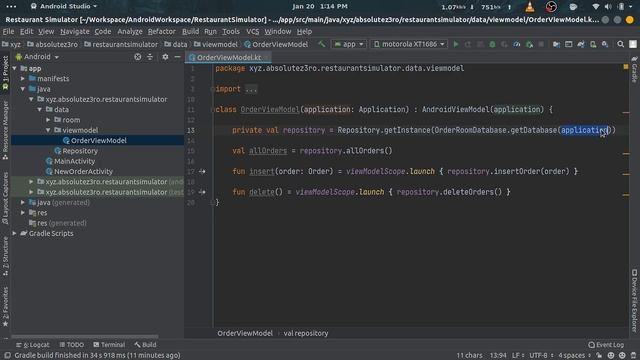Open the Refactor menu
The width and height of the screenshot is (640, 360).
(x=161, y=31)
